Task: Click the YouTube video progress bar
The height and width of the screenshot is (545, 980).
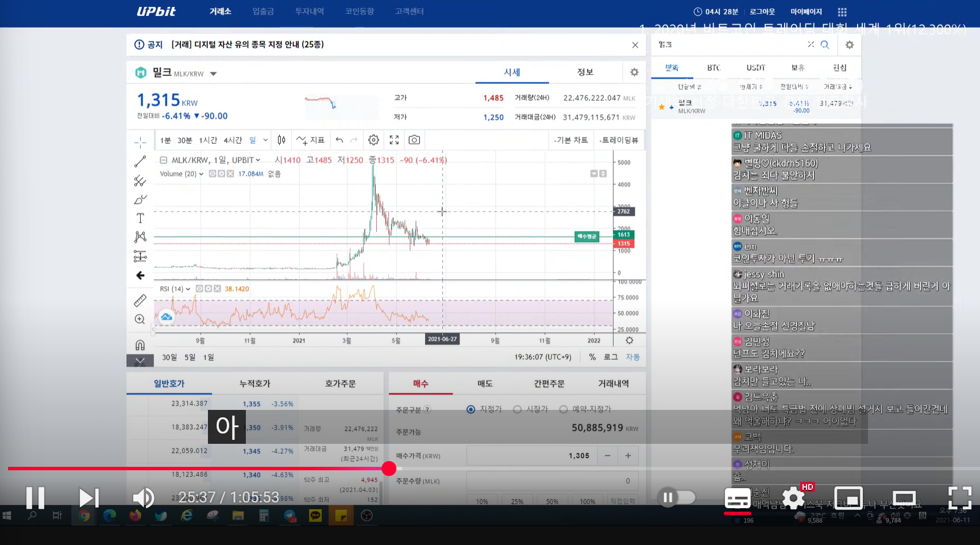Action: pos(490,469)
